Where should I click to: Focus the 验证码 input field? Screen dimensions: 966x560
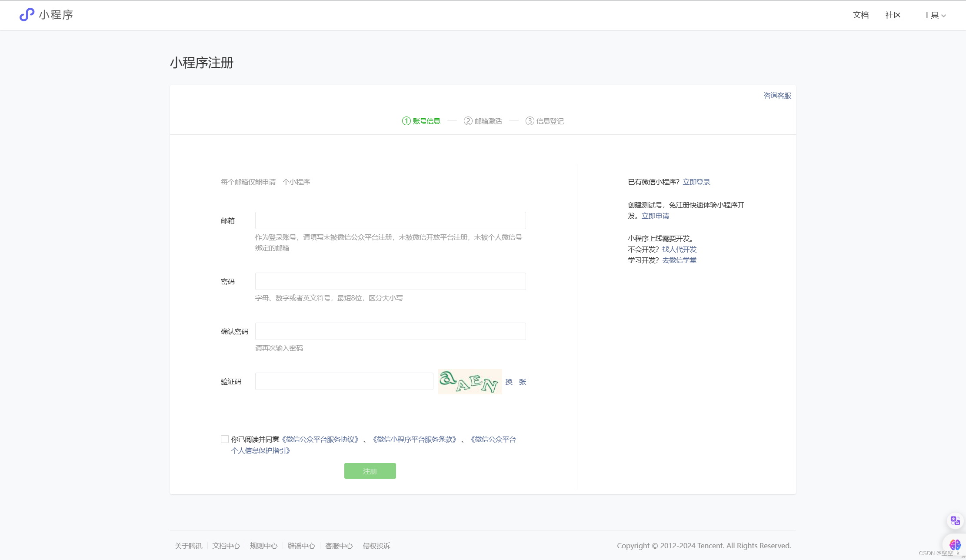tap(344, 381)
